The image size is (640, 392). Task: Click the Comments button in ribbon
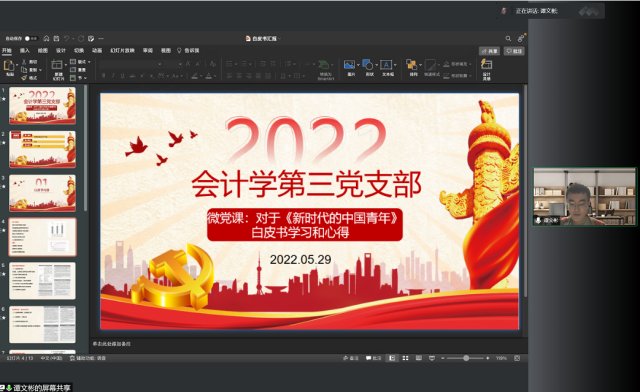pyautogui.click(x=514, y=51)
